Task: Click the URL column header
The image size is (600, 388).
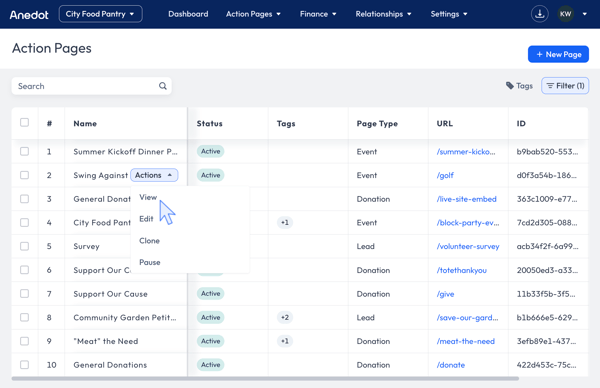Action: point(445,124)
